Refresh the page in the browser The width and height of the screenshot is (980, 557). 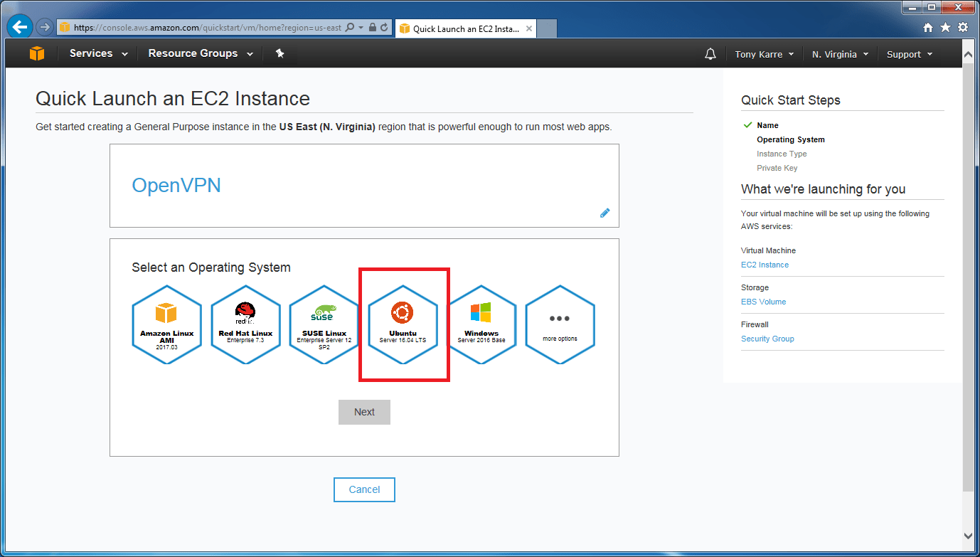383,28
